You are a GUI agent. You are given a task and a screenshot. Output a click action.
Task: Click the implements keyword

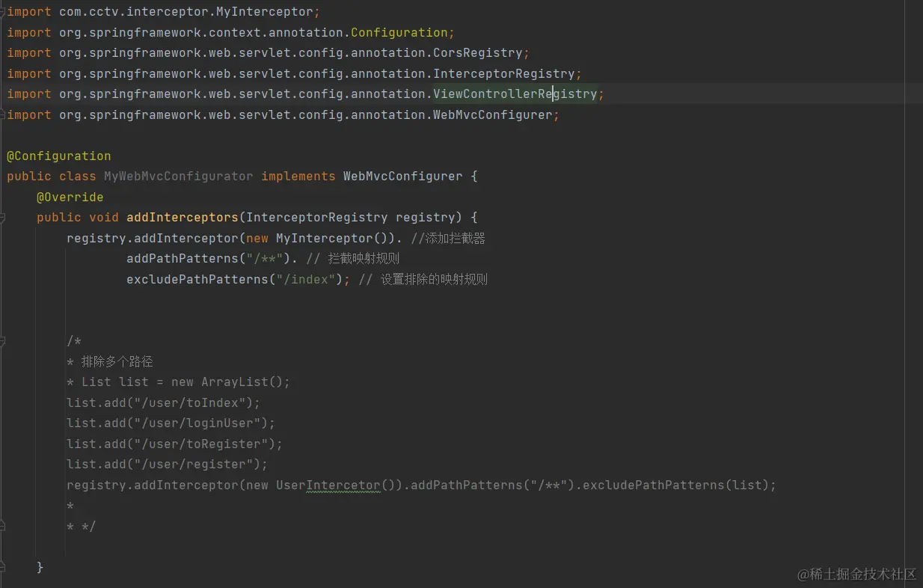pos(298,177)
